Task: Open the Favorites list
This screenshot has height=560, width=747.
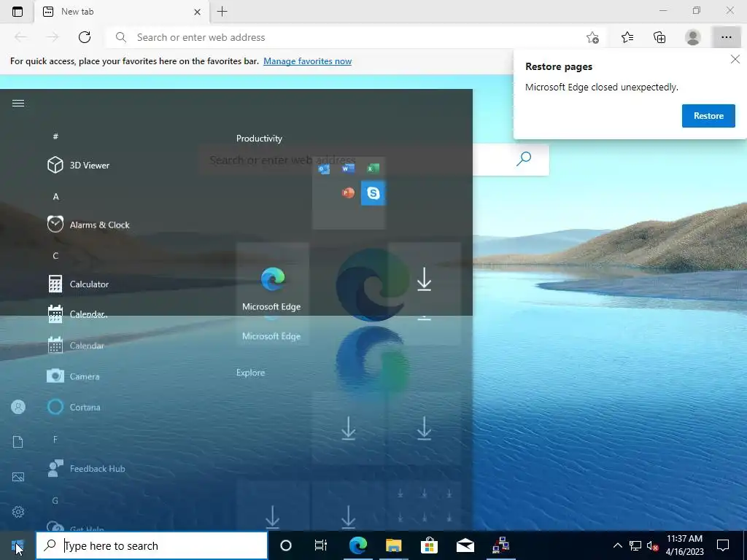Action: point(627,37)
